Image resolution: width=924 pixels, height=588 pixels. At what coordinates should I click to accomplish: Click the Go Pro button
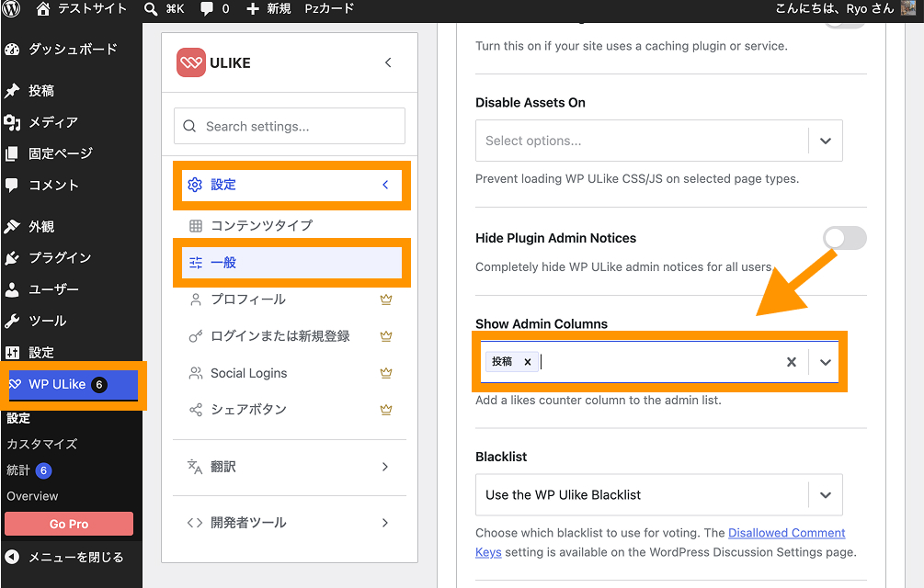tap(69, 524)
